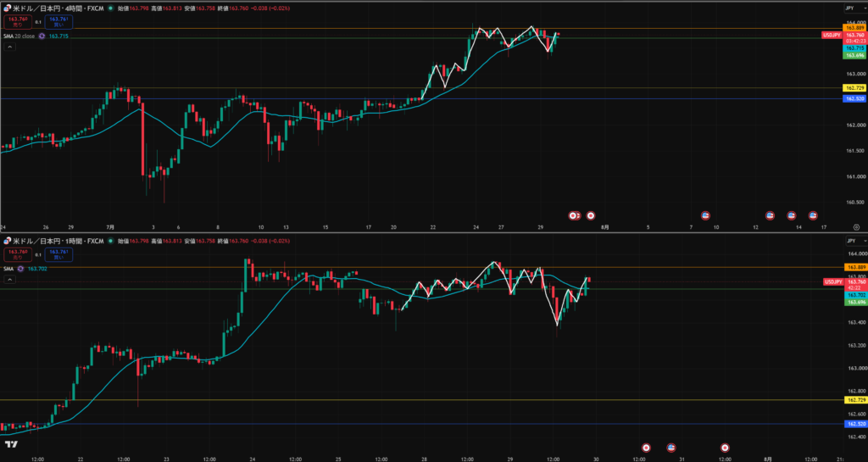This screenshot has height=462, width=868.
Task: Click the blue 162.520 price label on 1時間 chart
Action: [x=854, y=424]
